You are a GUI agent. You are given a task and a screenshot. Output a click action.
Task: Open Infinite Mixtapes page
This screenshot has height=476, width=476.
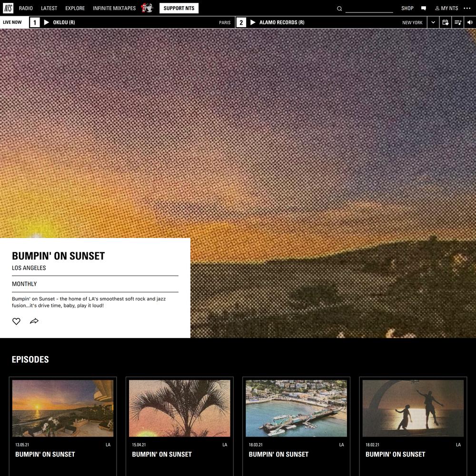coord(114,8)
